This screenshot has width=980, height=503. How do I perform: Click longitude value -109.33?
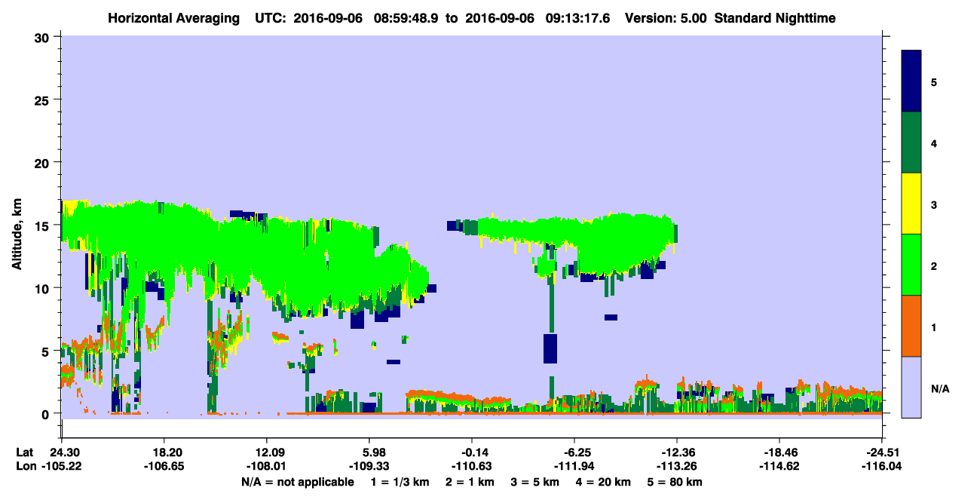click(x=370, y=467)
